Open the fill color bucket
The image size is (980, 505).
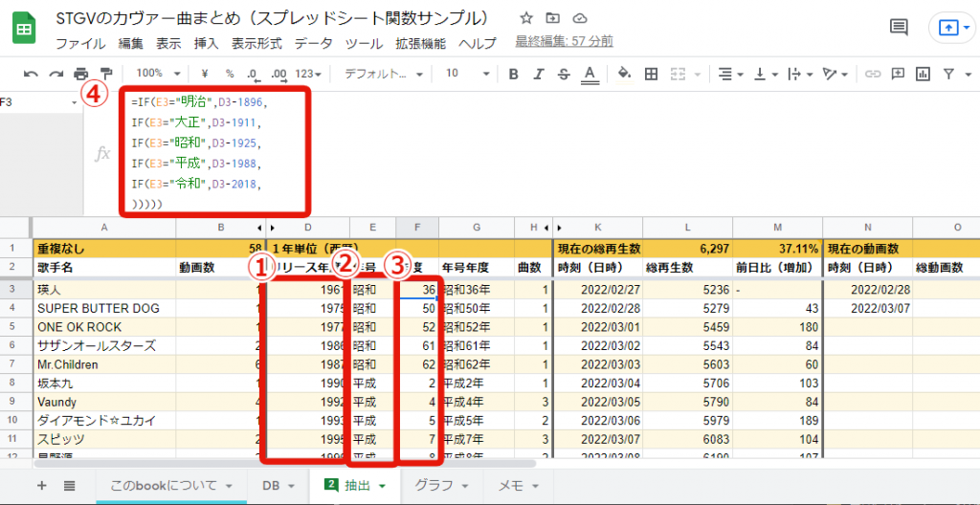coord(625,74)
